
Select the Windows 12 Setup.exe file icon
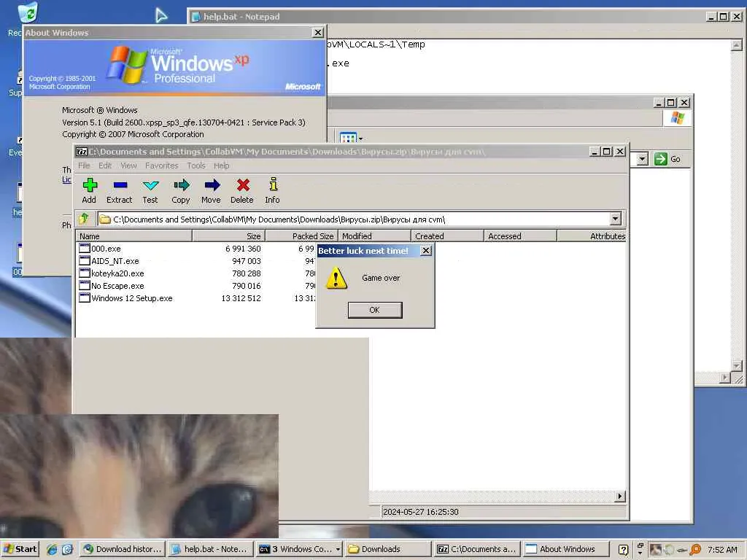[x=85, y=297]
